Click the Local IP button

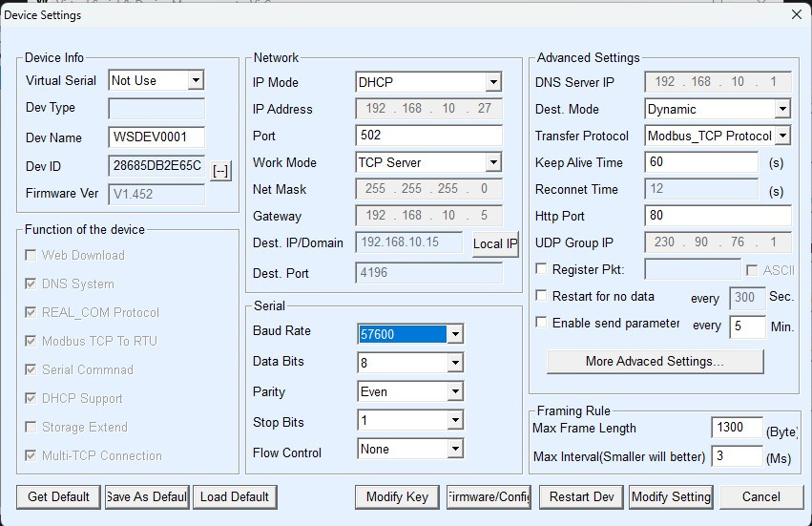click(494, 243)
